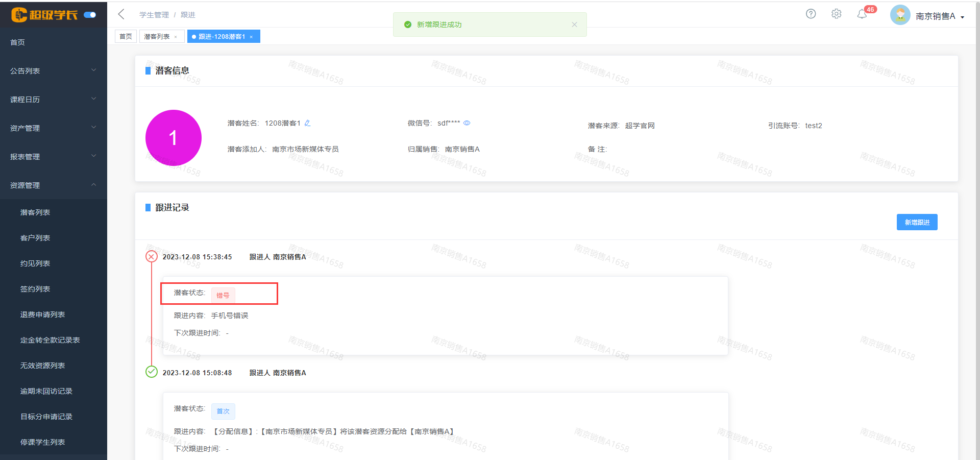Click the magenta prospect avatar circle

click(x=174, y=138)
